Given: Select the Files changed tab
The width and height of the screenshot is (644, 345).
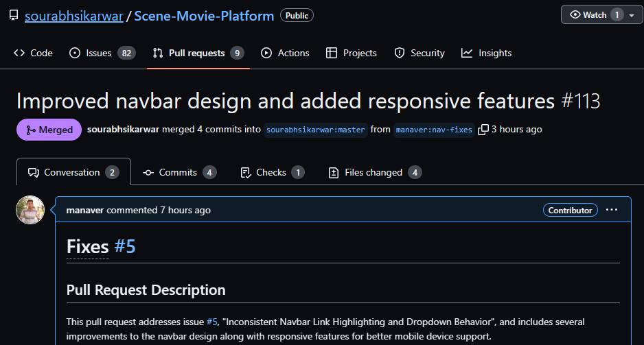Looking at the screenshot, I should point(375,172).
